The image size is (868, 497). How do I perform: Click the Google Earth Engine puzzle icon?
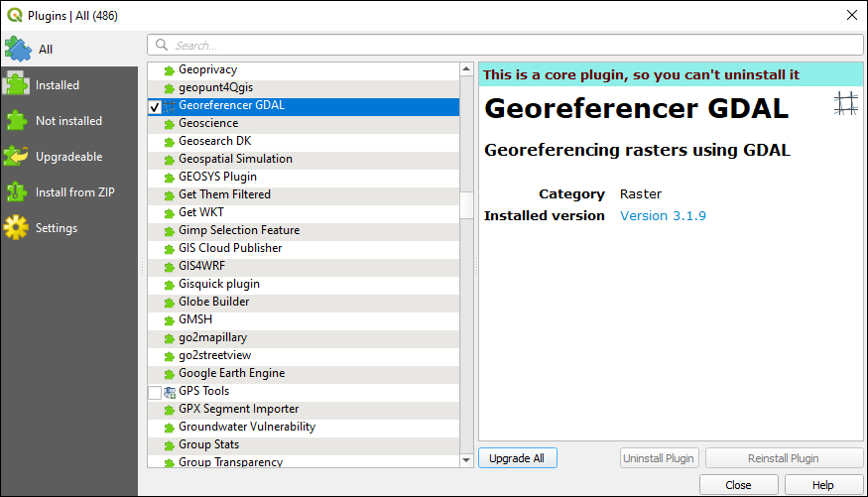pos(170,375)
